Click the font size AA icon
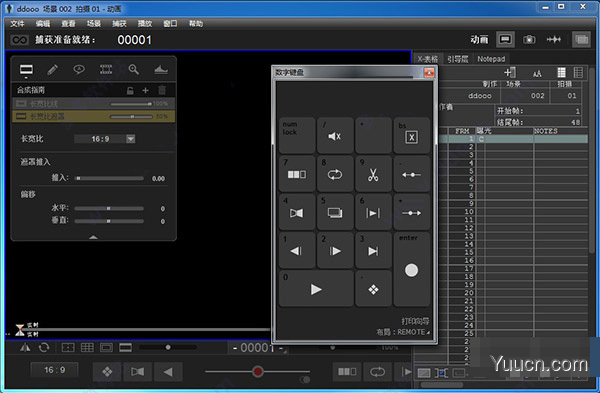The height and width of the screenshot is (393, 600). [x=537, y=73]
